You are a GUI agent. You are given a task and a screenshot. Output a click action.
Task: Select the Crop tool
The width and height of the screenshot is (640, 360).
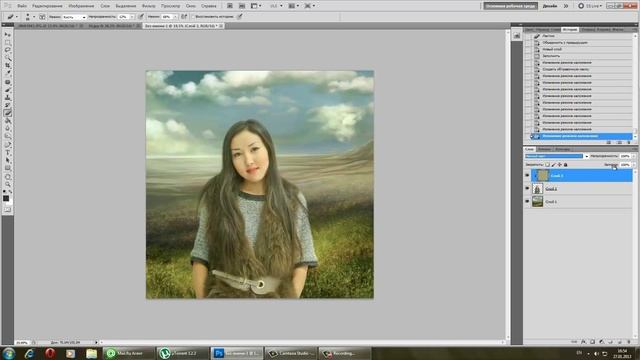click(7, 64)
